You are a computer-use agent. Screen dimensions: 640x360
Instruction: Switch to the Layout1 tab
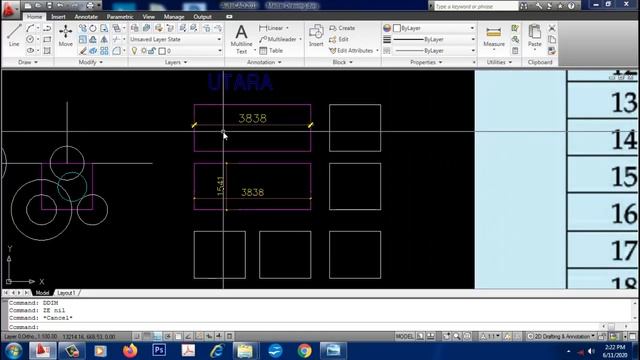click(66, 293)
